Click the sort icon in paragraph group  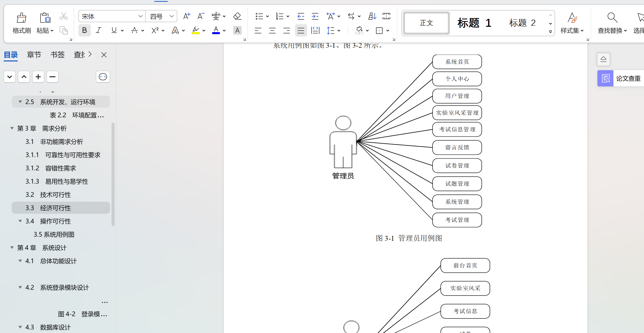pos(372,16)
